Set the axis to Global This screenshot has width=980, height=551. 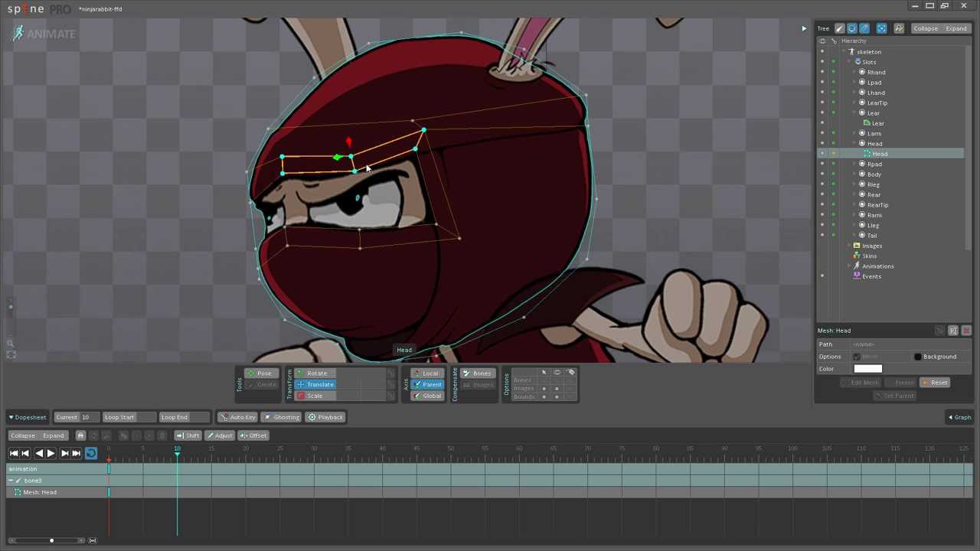click(426, 396)
